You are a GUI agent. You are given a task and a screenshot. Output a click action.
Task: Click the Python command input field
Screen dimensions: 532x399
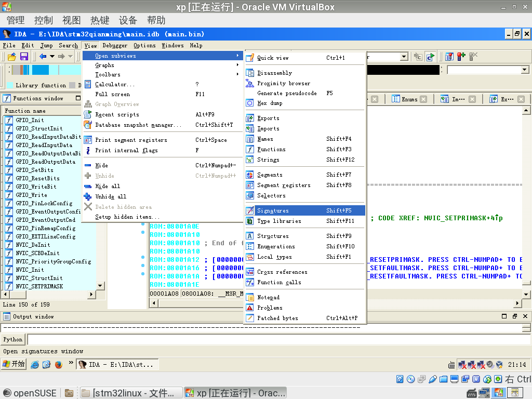pyautogui.click(x=279, y=339)
